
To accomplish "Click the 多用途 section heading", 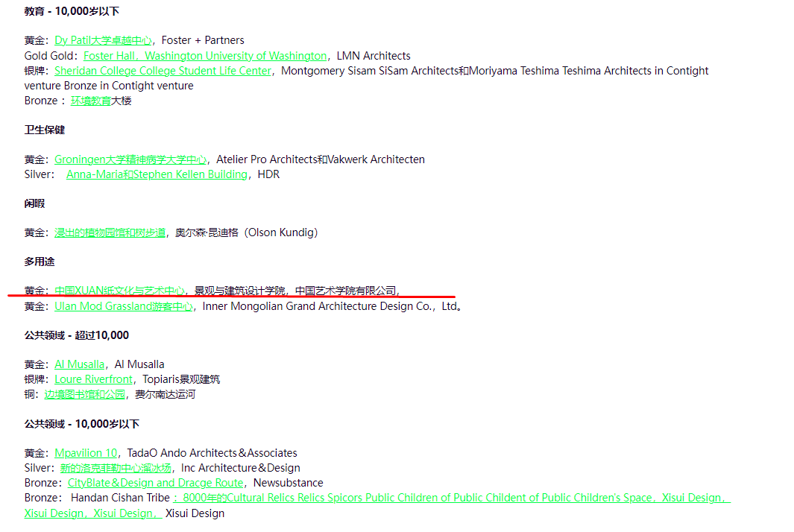I will pos(40,262).
